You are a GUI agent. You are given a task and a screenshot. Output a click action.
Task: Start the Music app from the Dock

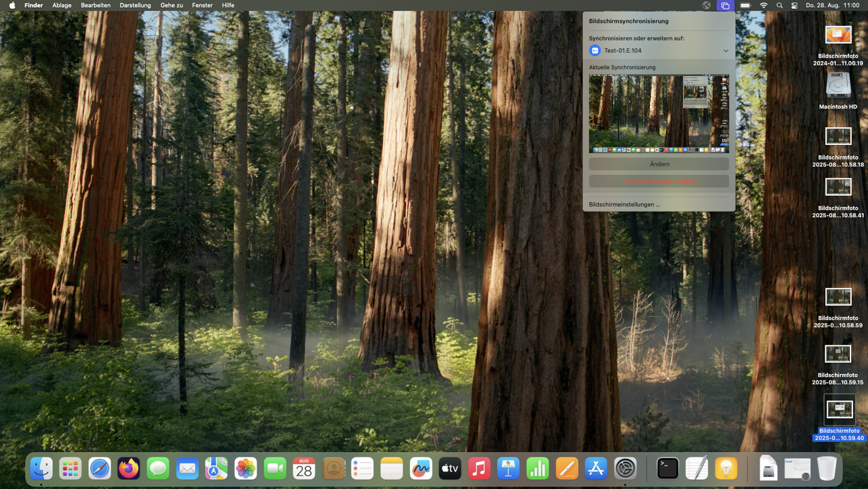[x=479, y=468]
